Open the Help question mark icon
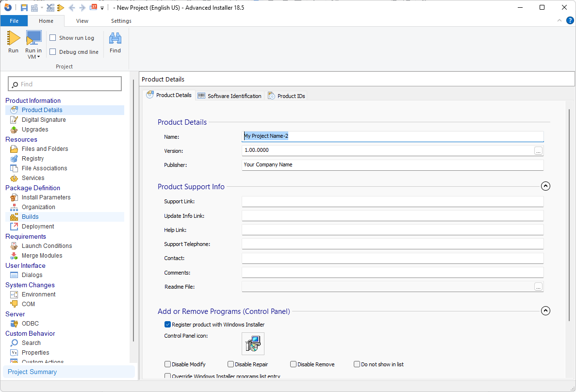The image size is (576, 392). [x=570, y=20]
